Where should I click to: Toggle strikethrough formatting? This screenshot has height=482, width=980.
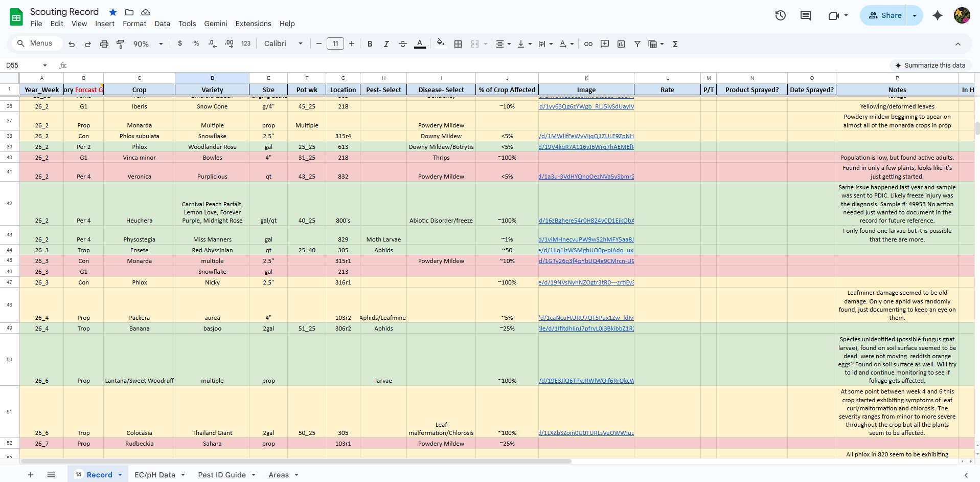(403, 44)
